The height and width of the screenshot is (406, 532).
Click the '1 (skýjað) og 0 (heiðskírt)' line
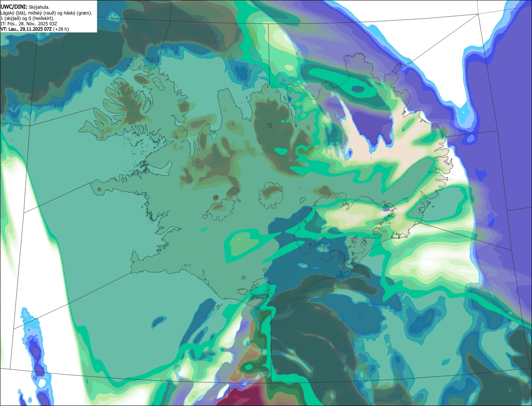(x=27, y=18)
